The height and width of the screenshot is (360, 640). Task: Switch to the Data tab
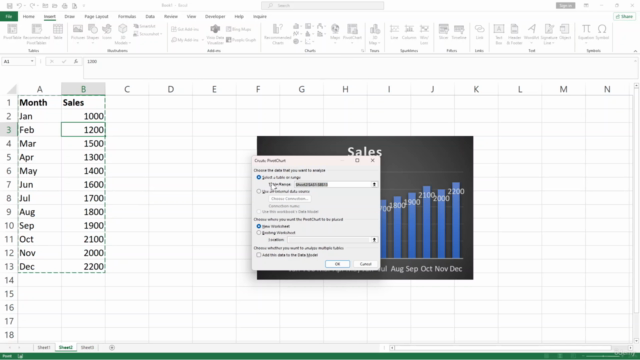(150, 16)
